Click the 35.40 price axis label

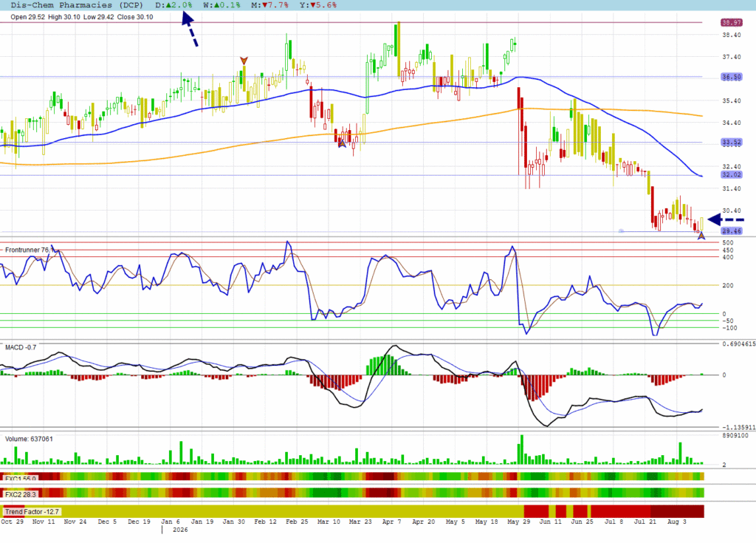[x=732, y=101]
